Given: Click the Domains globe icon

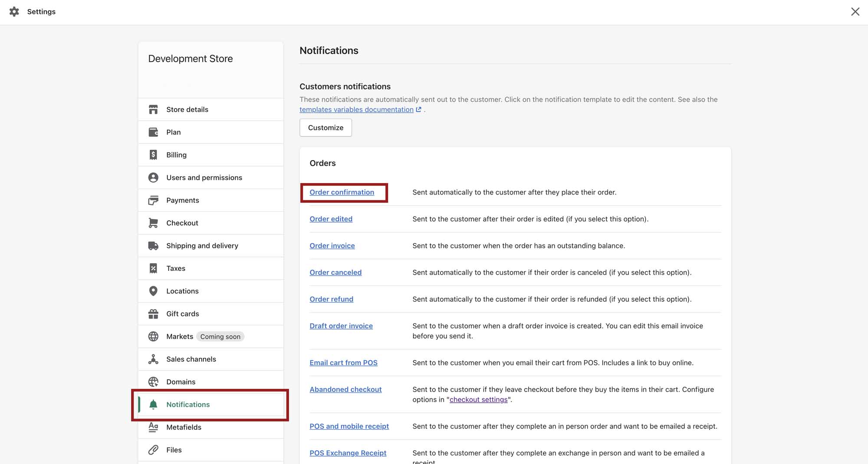Looking at the screenshot, I should (x=153, y=382).
